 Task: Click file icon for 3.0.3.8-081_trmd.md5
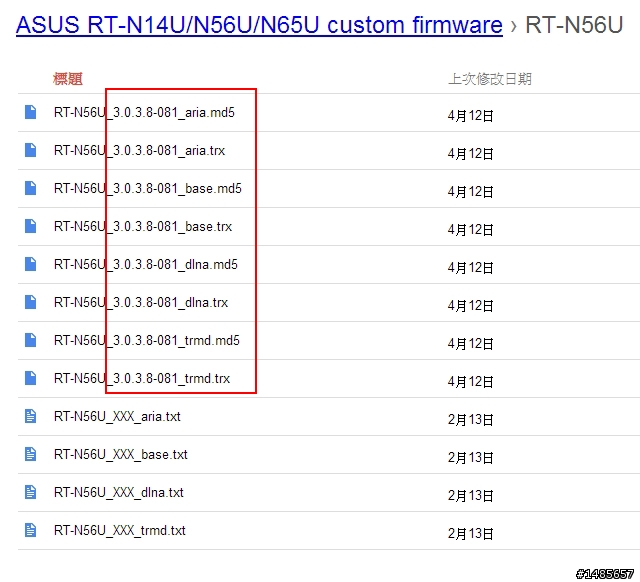(x=31, y=340)
